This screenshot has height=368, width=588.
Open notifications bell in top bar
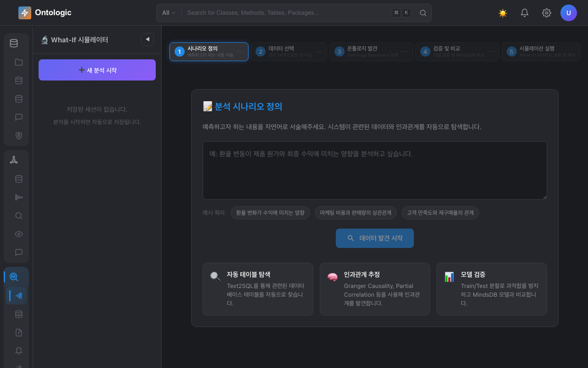coord(525,13)
